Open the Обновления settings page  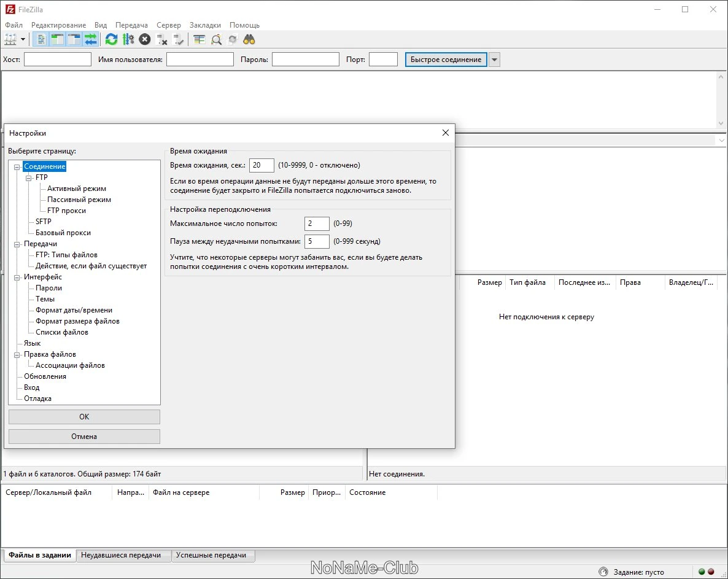[x=45, y=376]
